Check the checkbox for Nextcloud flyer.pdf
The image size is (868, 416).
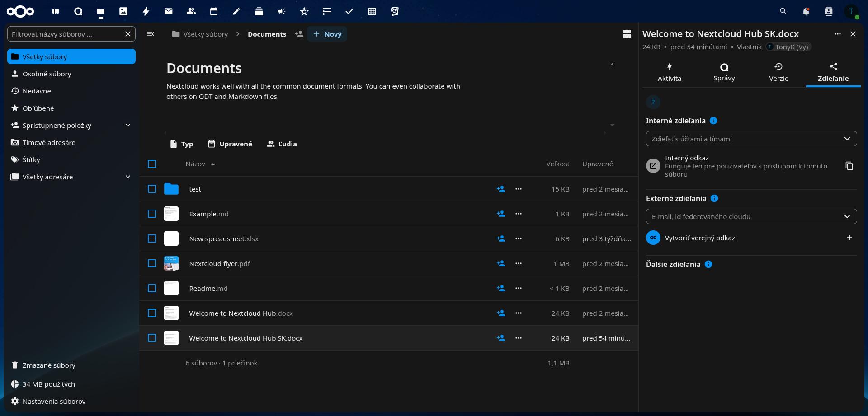151,263
